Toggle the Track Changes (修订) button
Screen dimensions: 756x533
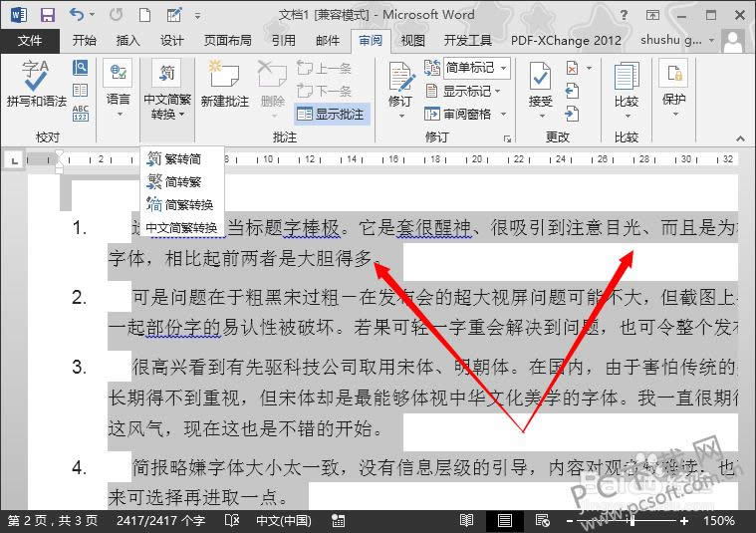[400, 83]
